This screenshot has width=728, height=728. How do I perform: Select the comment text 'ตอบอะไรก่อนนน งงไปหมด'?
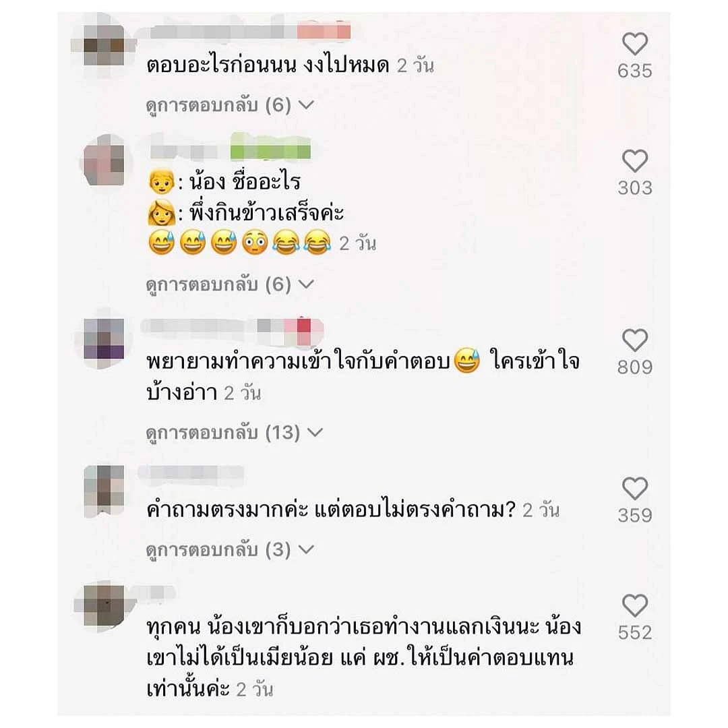[x=268, y=65]
